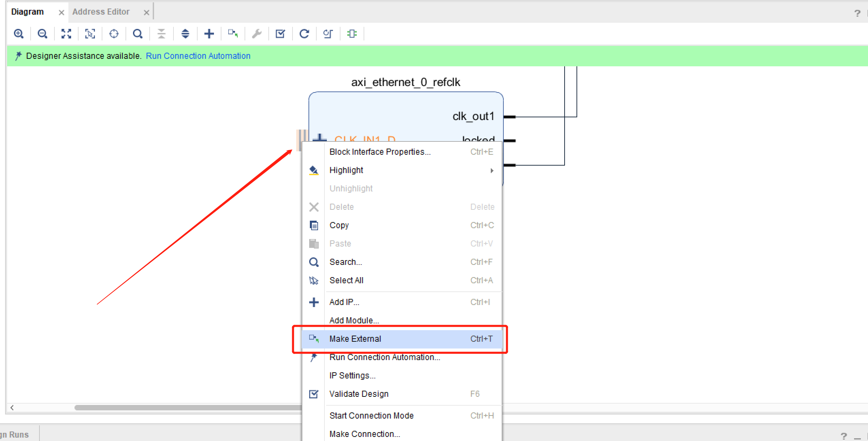The image size is (868, 441).
Task: Click the Zoom Out toolbar icon
Action: 43,34
